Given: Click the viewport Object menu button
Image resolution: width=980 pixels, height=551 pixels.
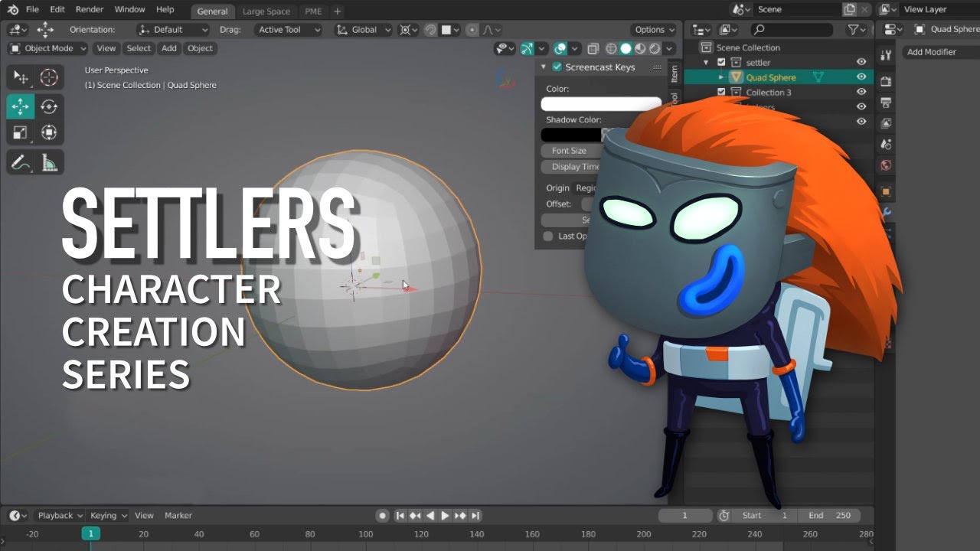Looking at the screenshot, I should pyautogui.click(x=201, y=48).
